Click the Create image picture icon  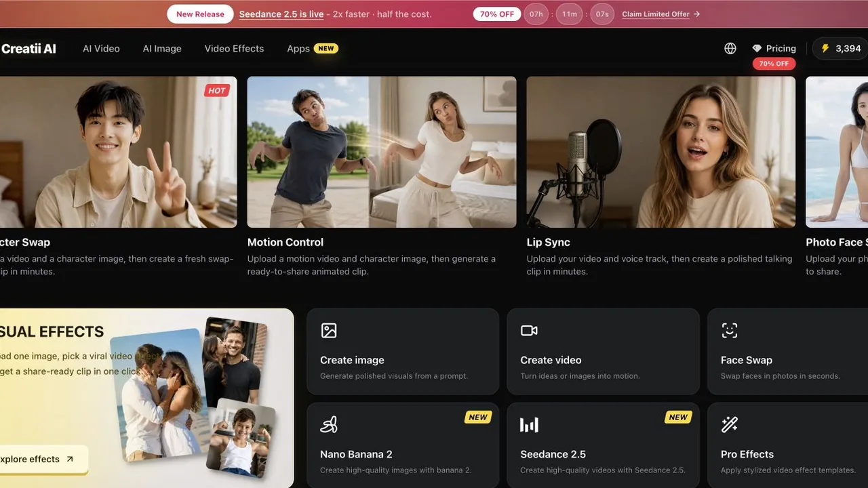(x=329, y=331)
